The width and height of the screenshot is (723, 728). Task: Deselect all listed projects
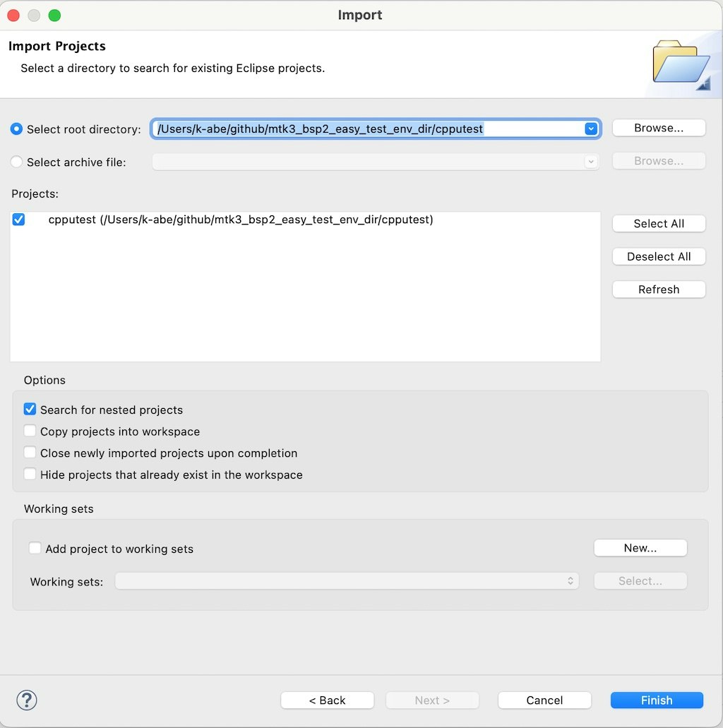[658, 256]
